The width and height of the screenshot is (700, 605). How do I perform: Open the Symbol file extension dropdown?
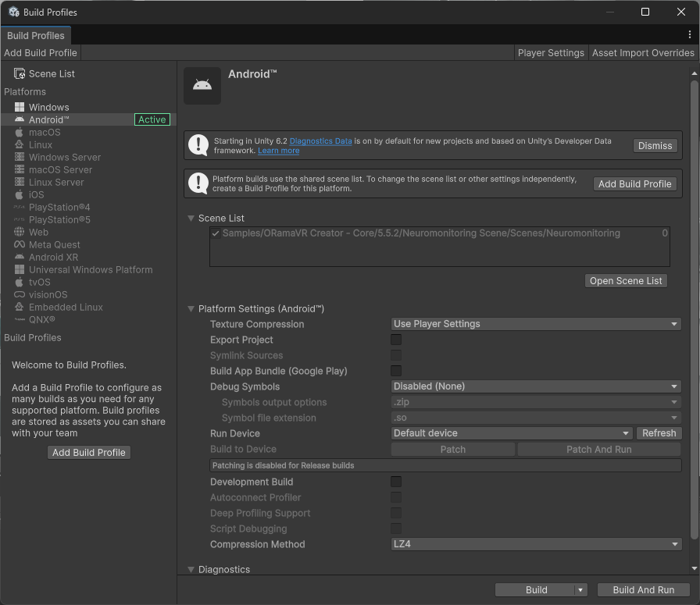point(536,418)
